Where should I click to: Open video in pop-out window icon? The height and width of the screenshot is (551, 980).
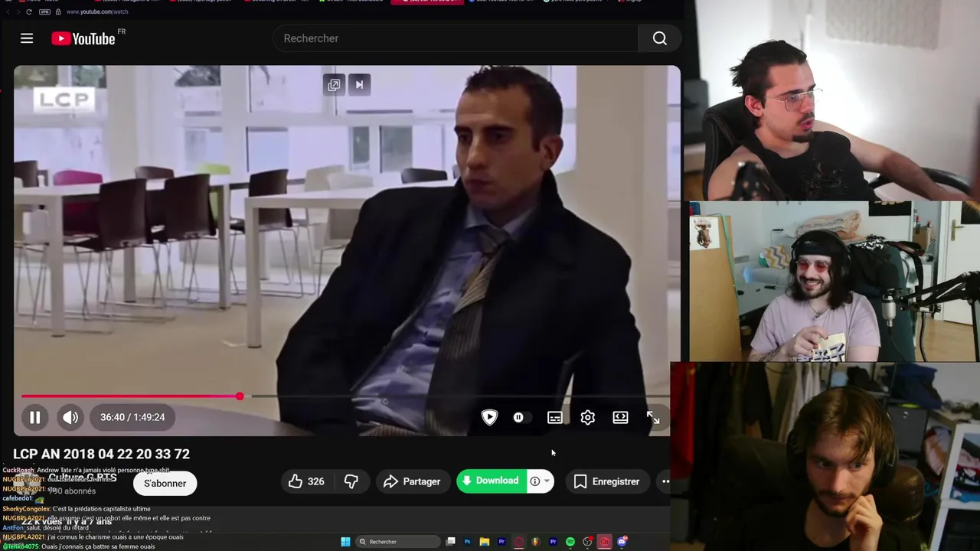click(334, 85)
